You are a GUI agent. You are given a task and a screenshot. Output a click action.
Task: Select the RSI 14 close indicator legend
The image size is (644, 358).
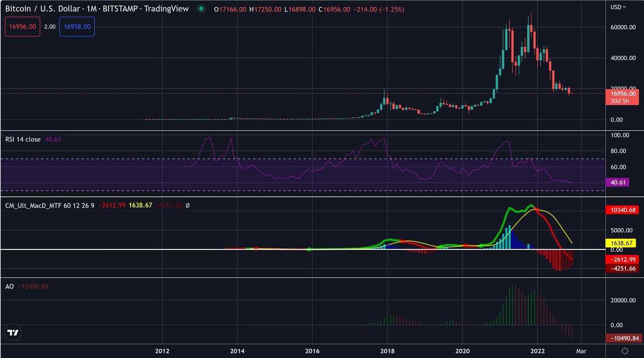(x=23, y=139)
